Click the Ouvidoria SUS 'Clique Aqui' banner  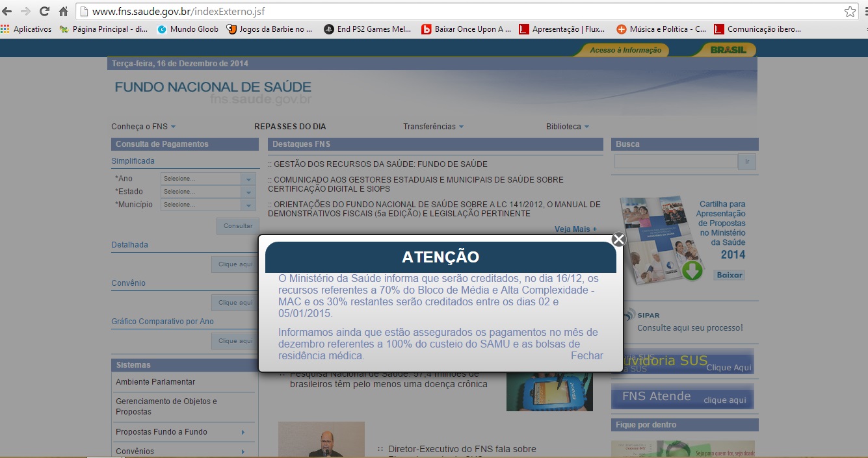pyautogui.click(x=683, y=362)
